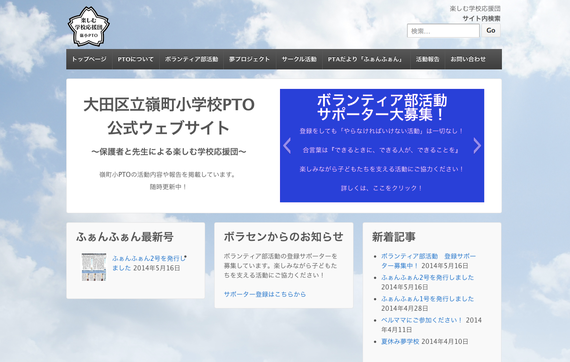Click the Go search button
The width and height of the screenshot is (570, 362).
point(491,31)
